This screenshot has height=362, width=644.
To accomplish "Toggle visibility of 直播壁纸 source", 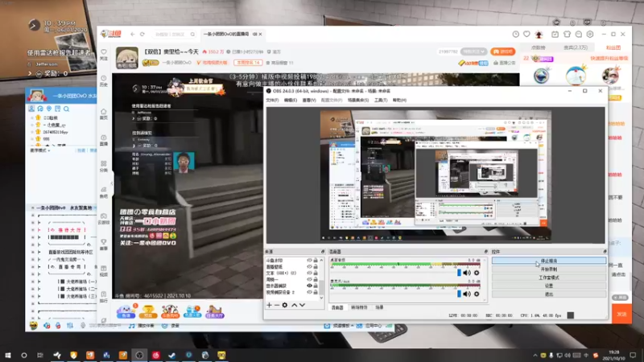I will pyautogui.click(x=309, y=267).
